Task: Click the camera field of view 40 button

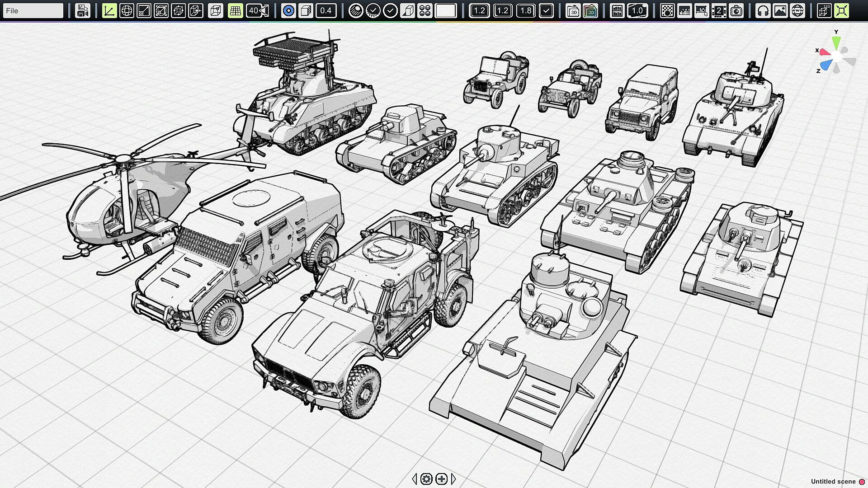Action: (x=258, y=10)
